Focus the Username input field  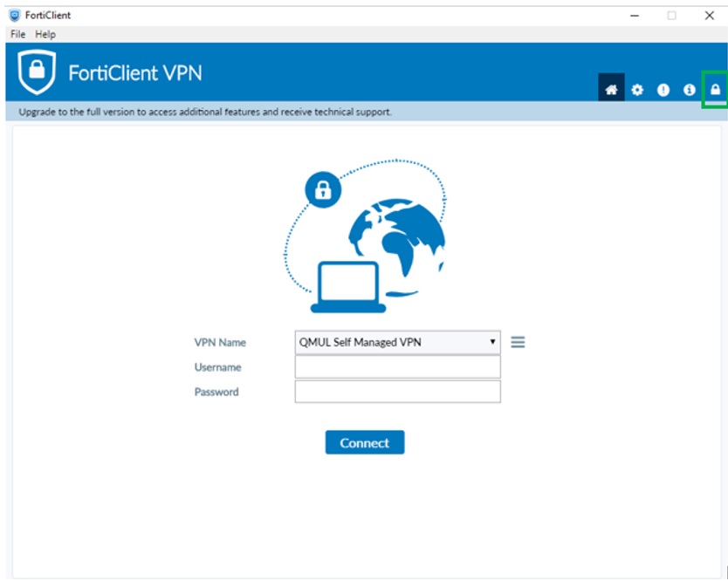[397, 367]
